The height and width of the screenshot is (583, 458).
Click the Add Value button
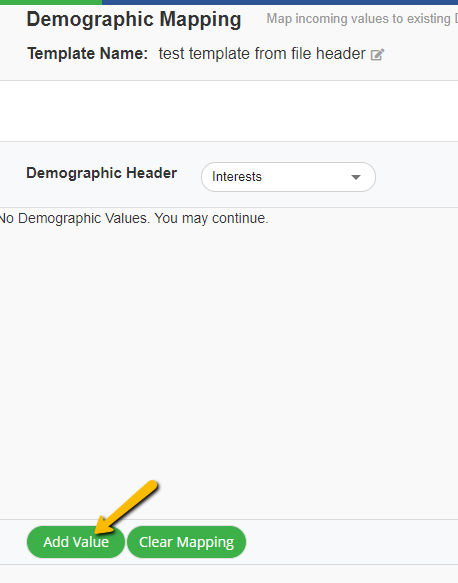pos(76,542)
